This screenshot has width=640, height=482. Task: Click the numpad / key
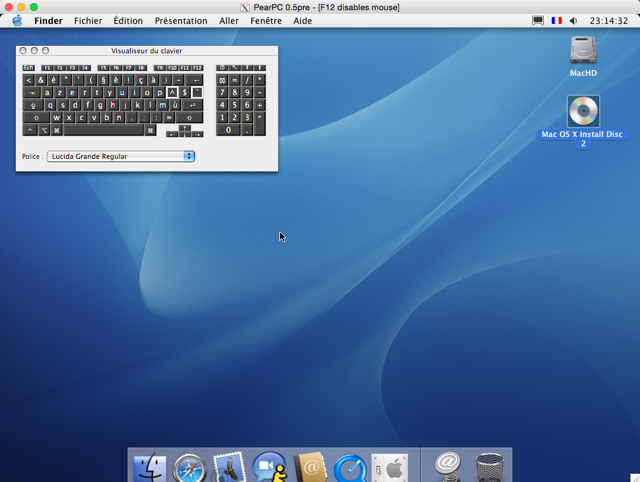coord(247,80)
